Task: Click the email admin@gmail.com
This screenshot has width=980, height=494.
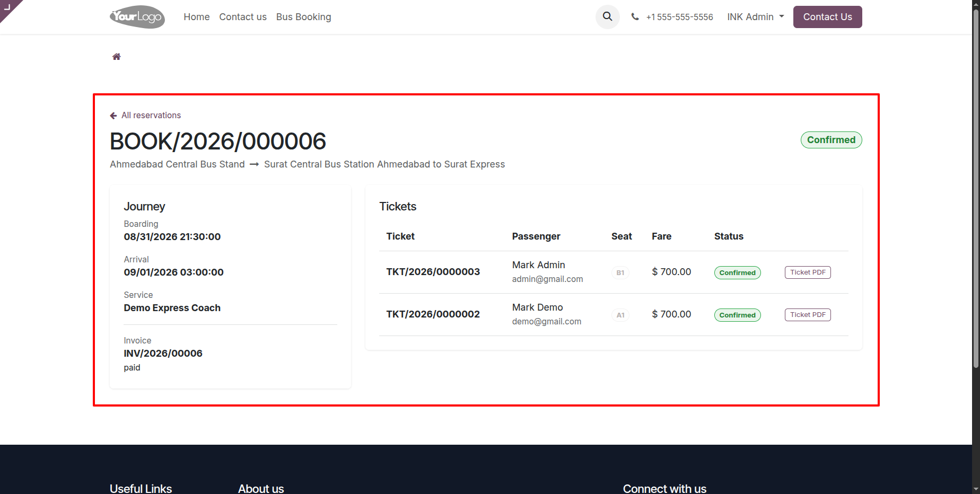Action: tap(547, 279)
